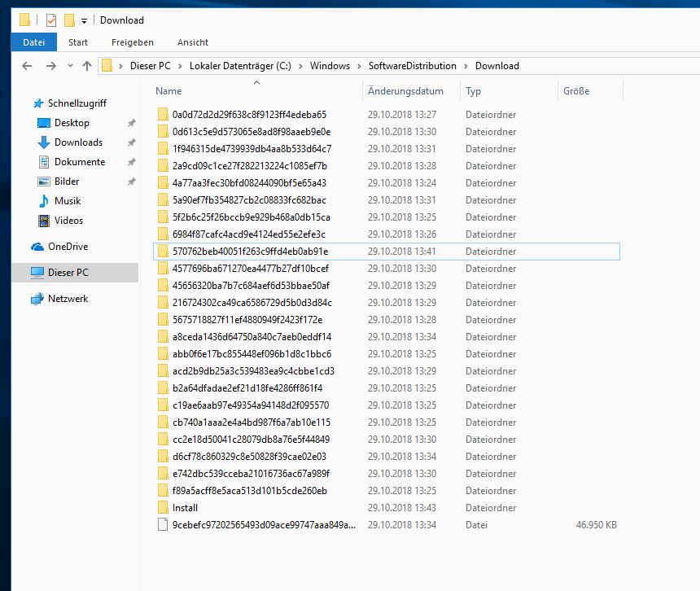Select Downloads in Schnellzugriff
Screen dimensions: 700x591
tap(79, 142)
